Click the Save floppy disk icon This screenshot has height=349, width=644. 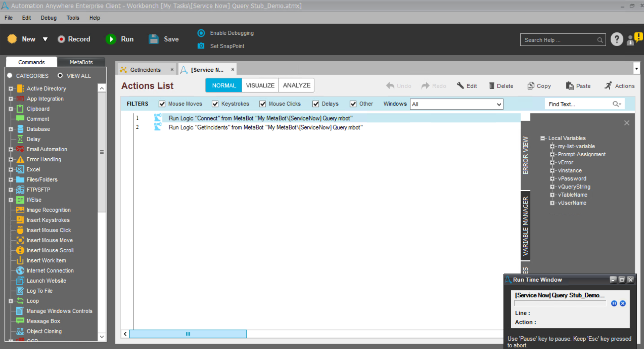pos(154,39)
